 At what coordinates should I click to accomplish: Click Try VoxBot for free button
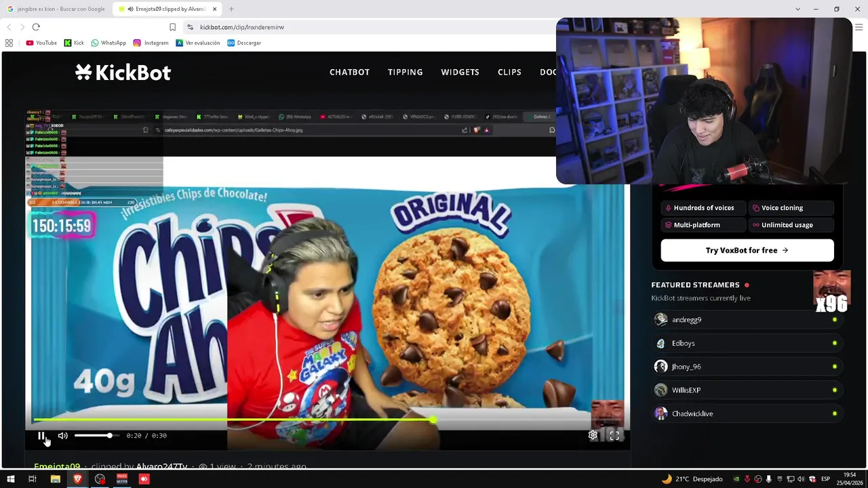747,250
